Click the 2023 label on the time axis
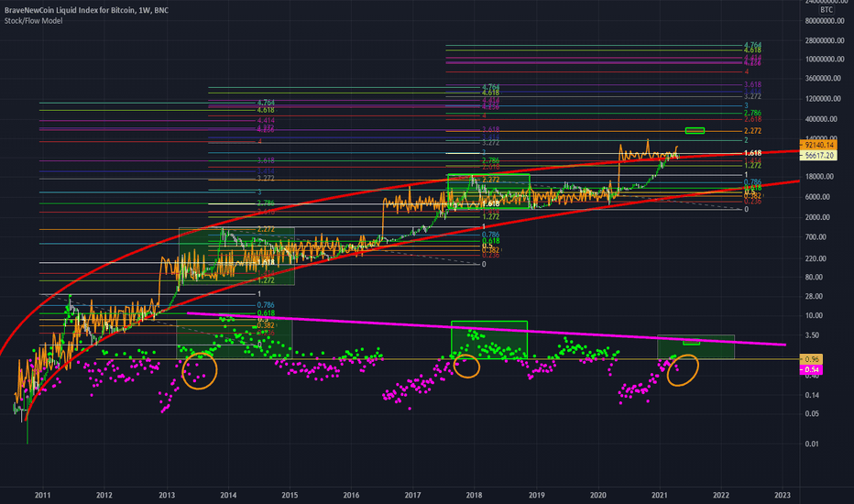The width and height of the screenshot is (854, 504). pos(783,495)
